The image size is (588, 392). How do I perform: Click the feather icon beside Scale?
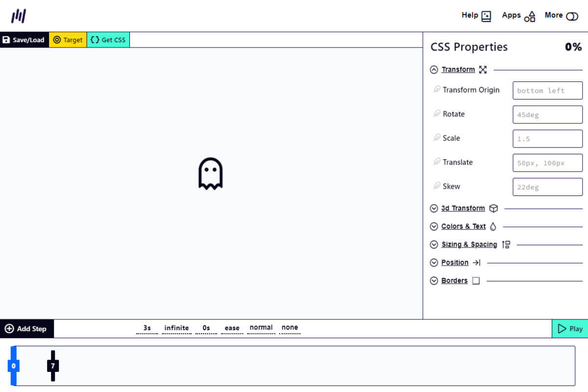(437, 138)
